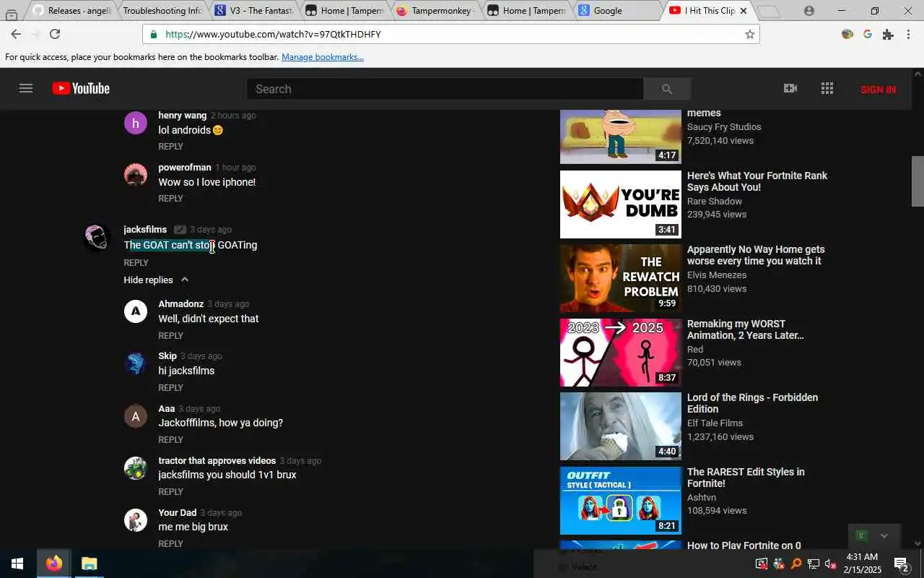Open the muted volume tray icon
The width and height of the screenshot is (924, 578).
(831, 564)
